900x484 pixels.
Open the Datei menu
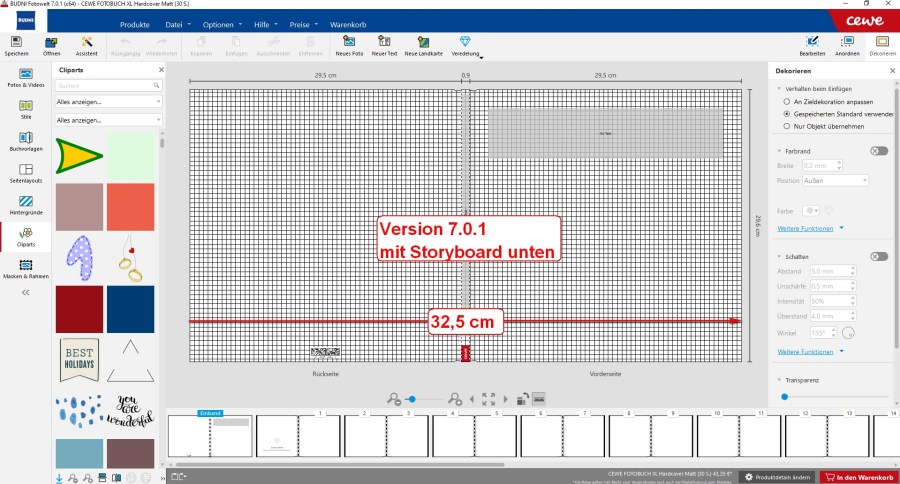point(177,25)
